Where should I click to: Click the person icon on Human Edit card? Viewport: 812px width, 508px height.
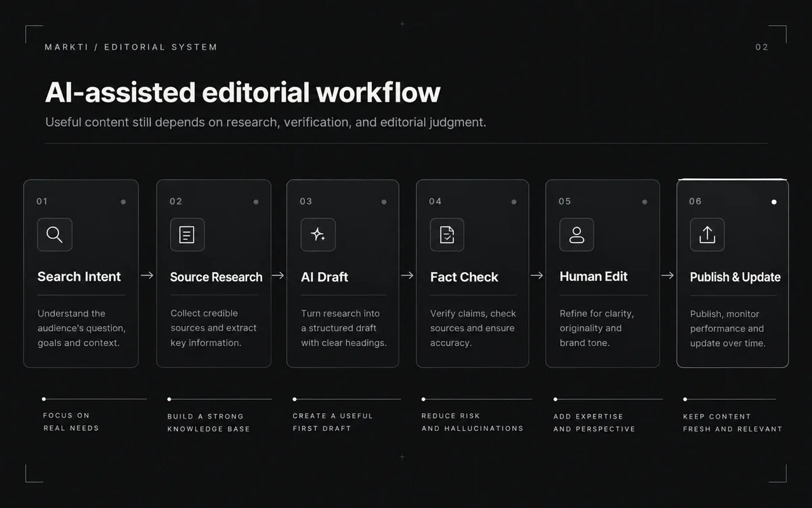tap(576, 234)
